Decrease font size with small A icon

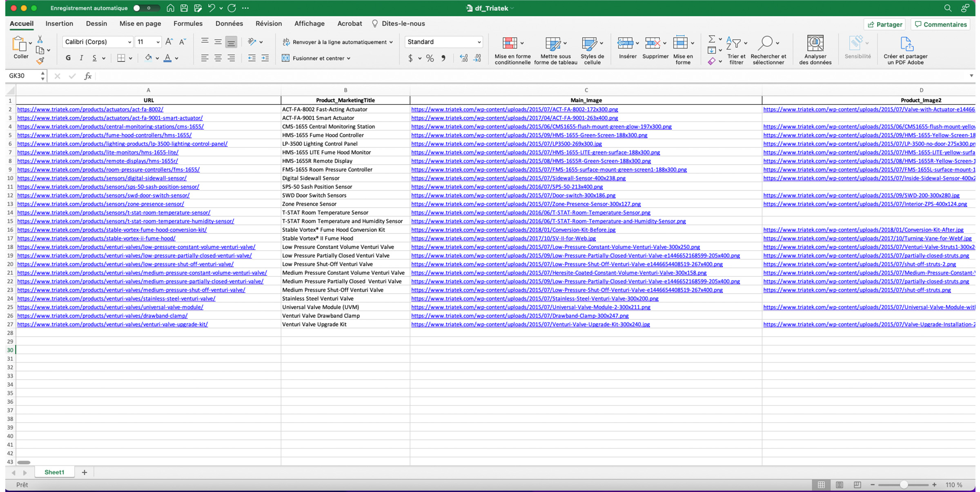click(183, 42)
